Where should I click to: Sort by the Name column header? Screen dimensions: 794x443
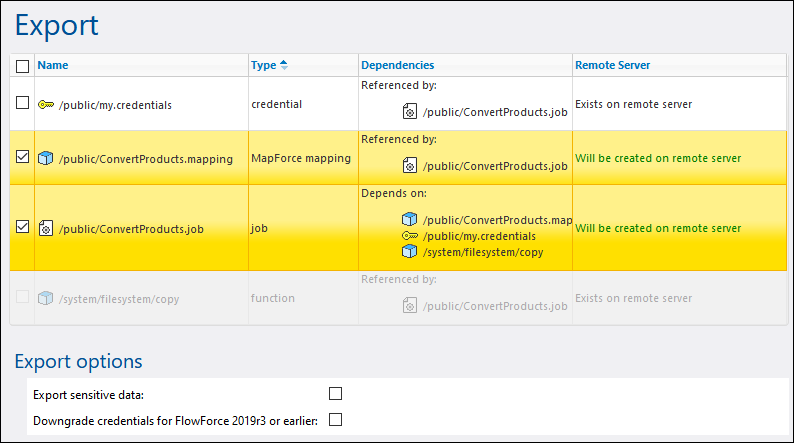(53, 66)
